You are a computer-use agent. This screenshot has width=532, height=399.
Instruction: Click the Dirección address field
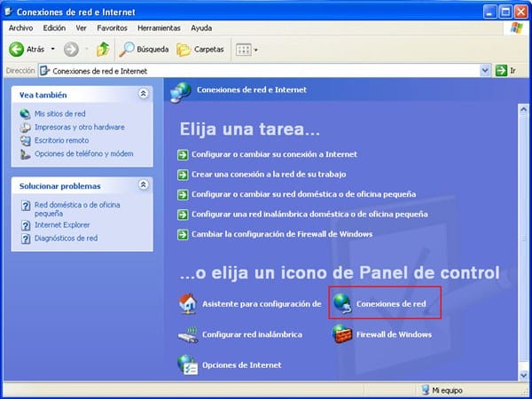260,71
